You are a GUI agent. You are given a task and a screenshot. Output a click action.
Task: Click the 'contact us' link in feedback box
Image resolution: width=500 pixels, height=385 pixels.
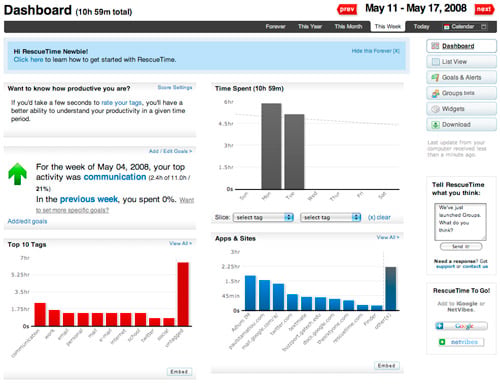tap(475, 267)
